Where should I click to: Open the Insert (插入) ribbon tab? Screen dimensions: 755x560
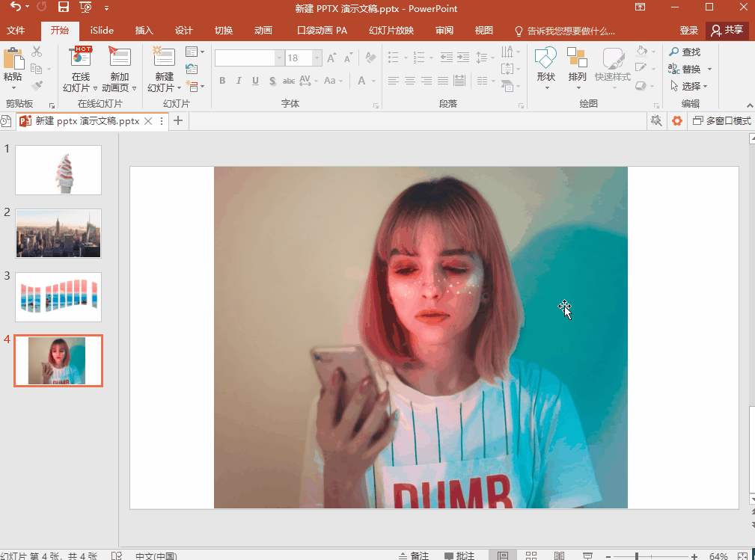[x=144, y=31]
